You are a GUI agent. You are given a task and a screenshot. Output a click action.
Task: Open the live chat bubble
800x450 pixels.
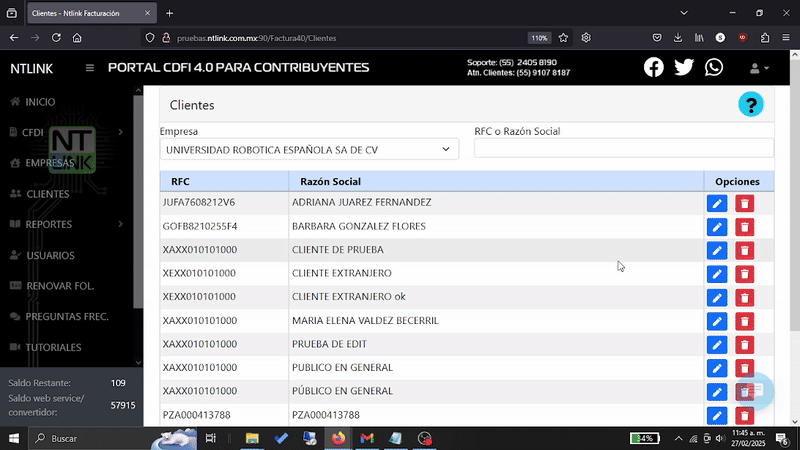coord(755,391)
